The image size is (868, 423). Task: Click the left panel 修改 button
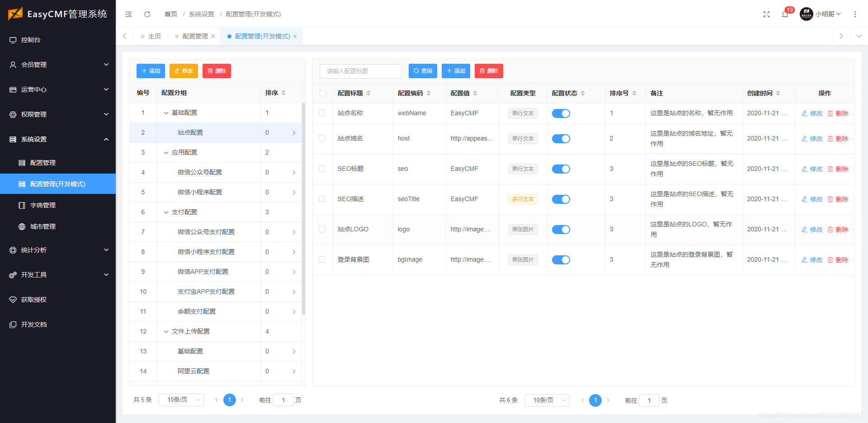pyautogui.click(x=184, y=71)
